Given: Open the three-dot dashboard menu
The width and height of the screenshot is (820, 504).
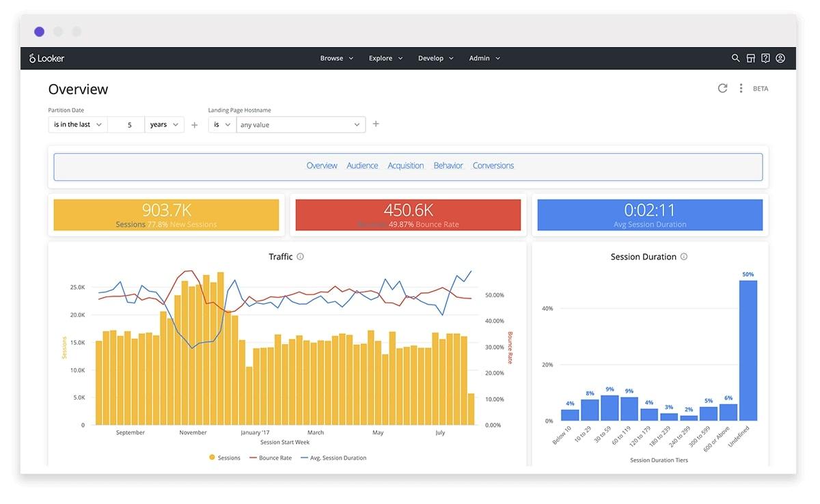Looking at the screenshot, I should click(741, 88).
